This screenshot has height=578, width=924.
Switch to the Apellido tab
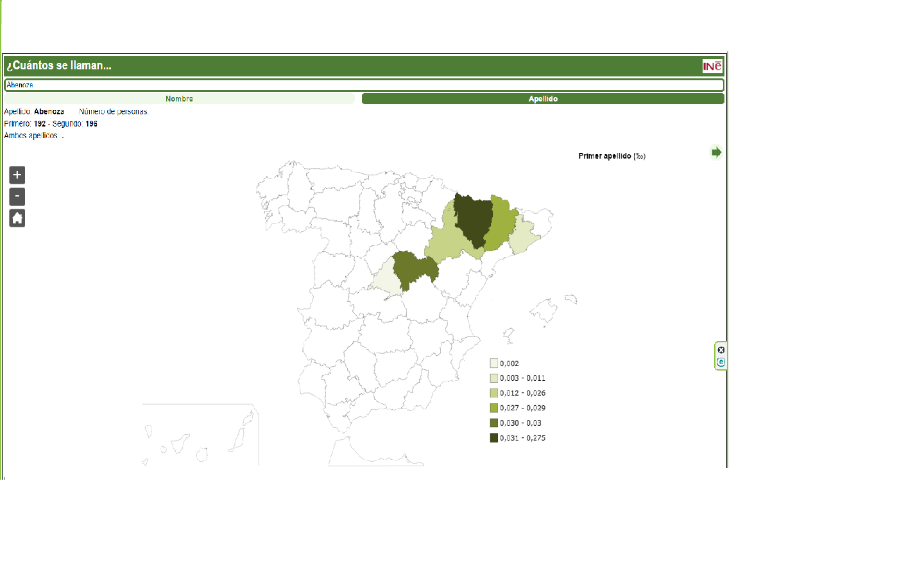pos(543,99)
